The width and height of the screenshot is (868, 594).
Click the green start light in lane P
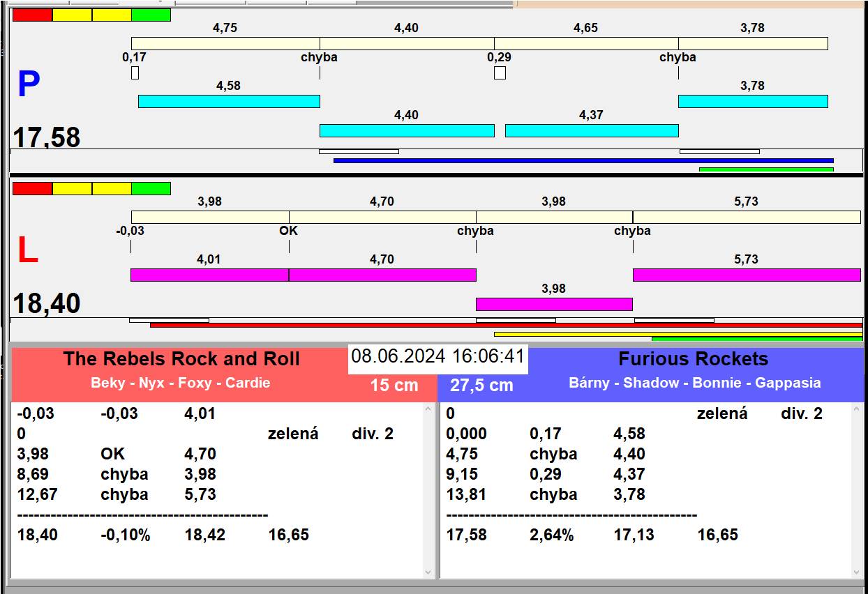coord(151,15)
